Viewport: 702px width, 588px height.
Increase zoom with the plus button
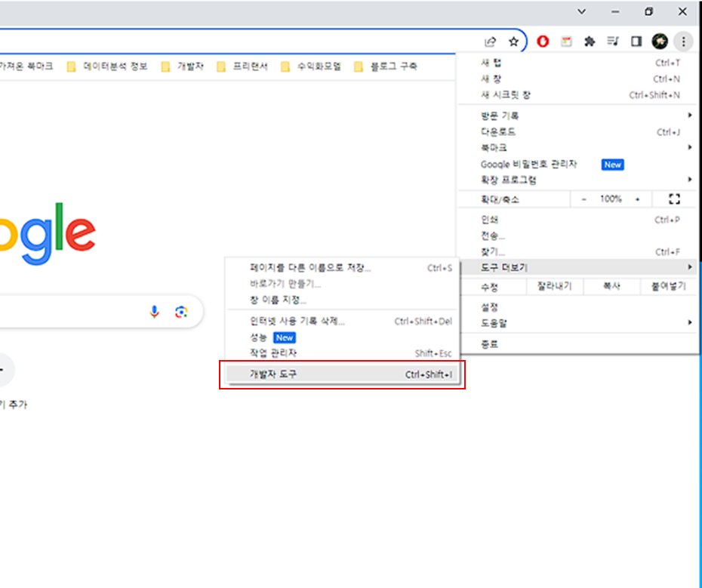point(638,199)
